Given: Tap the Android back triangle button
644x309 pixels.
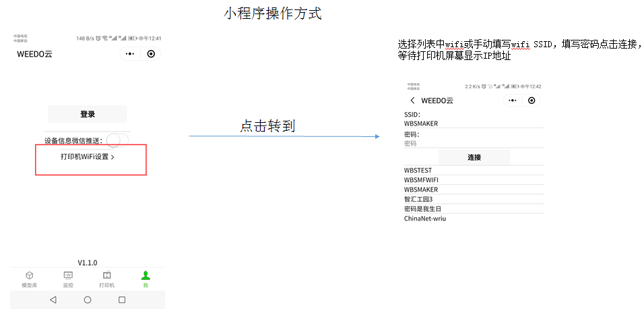Looking at the screenshot, I should point(53,300).
